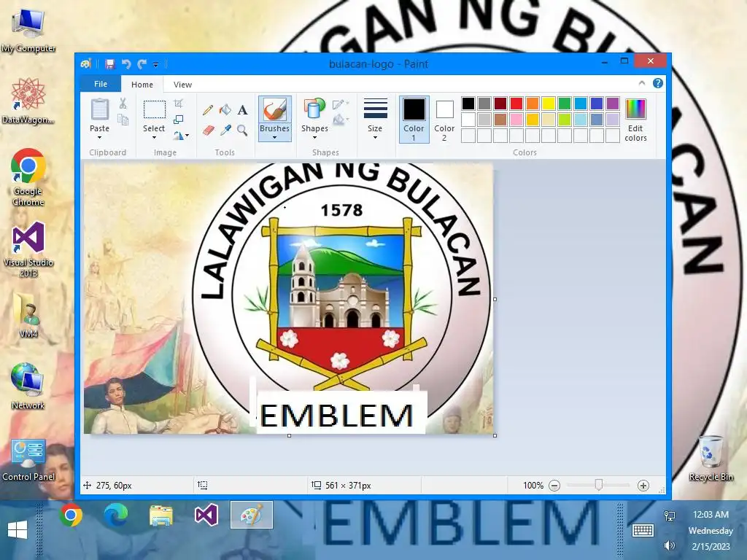The width and height of the screenshot is (747, 560).
Task: Click the Shapes gallery icon
Action: (314, 109)
